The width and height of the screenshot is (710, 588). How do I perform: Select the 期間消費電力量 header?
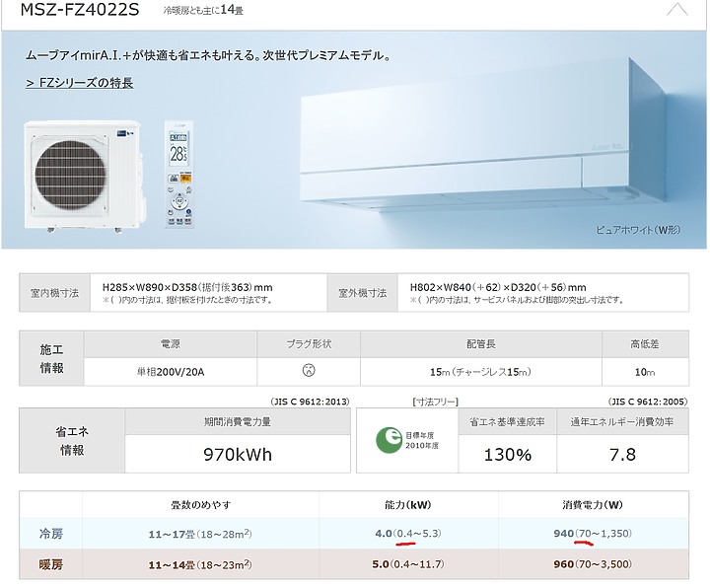(x=238, y=421)
